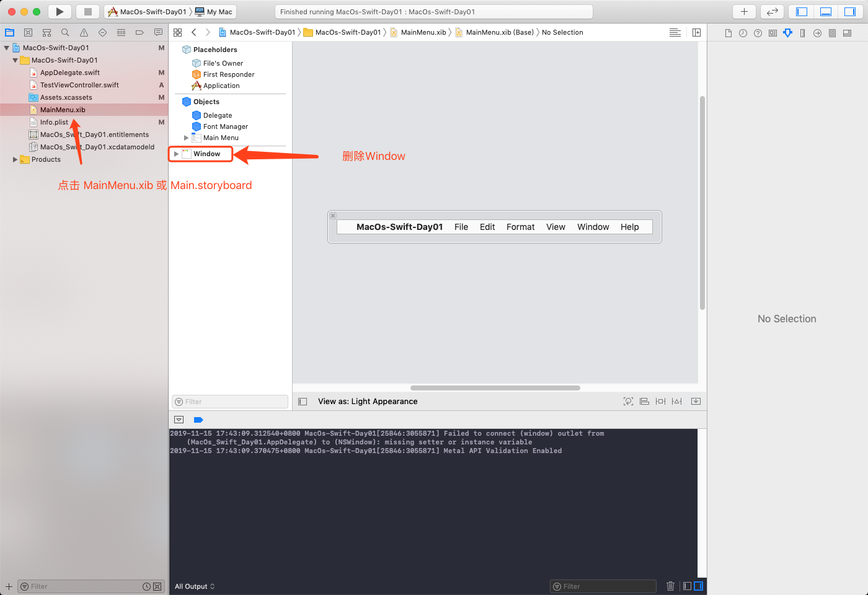Open TestViewController.swift file

pos(79,85)
